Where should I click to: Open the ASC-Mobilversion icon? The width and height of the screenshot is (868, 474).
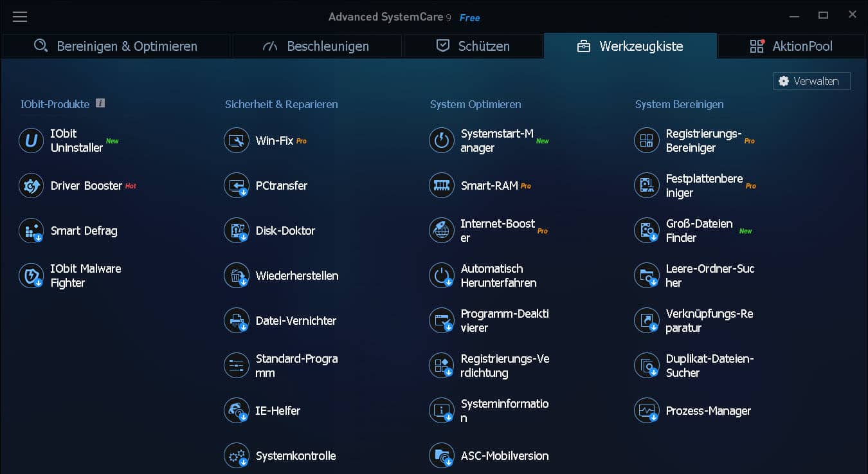pyautogui.click(x=441, y=455)
